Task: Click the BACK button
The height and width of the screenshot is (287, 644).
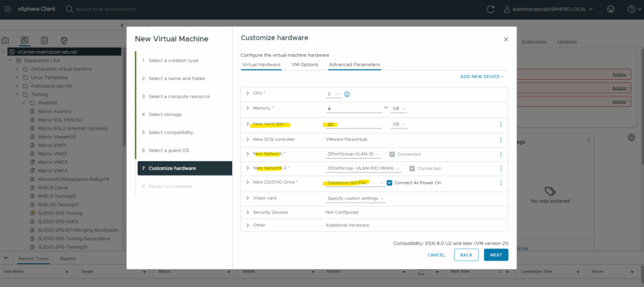Action: [x=465, y=255]
